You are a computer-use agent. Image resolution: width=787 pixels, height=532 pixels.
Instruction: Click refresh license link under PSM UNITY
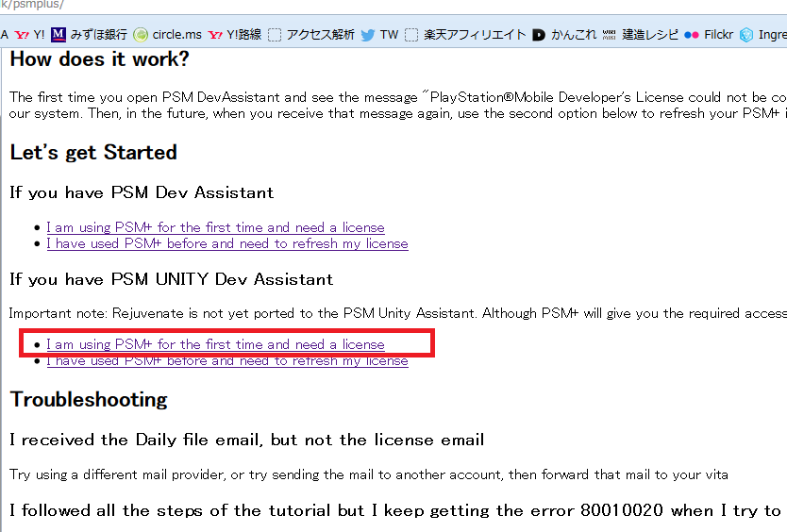(x=227, y=361)
